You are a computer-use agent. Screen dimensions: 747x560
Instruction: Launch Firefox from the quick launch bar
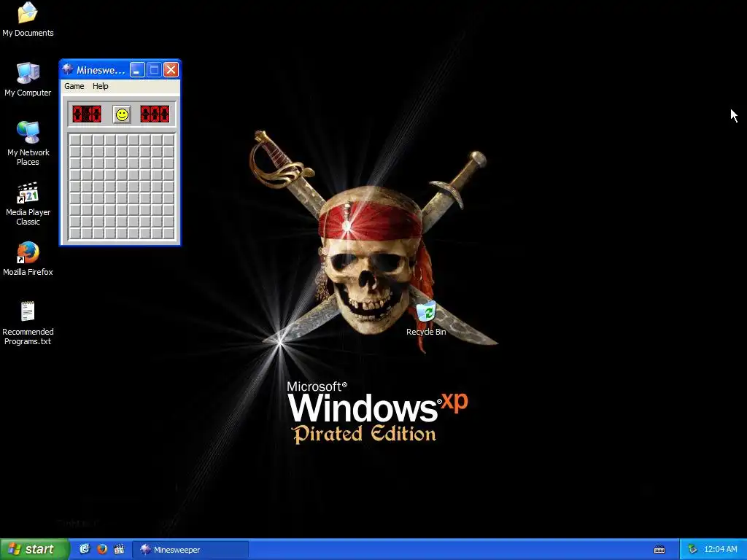tap(102, 549)
